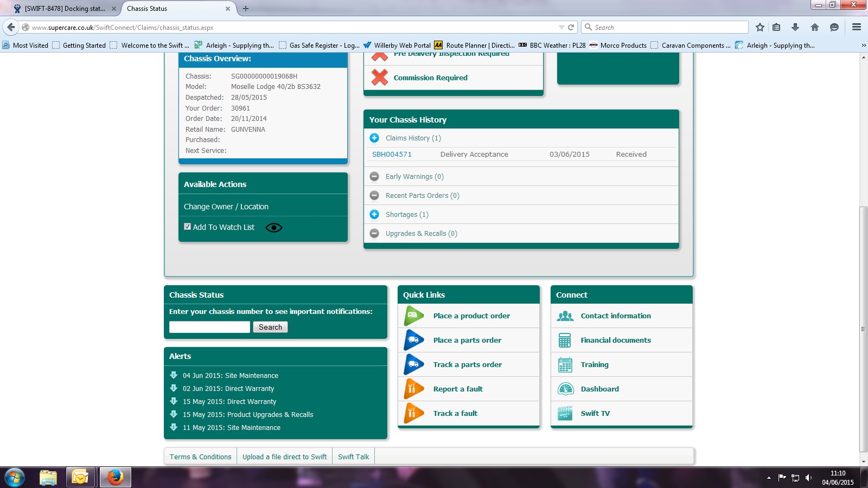This screenshot has width=868, height=488.
Task: Click Upload a file direct to Swift
Action: click(285, 457)
